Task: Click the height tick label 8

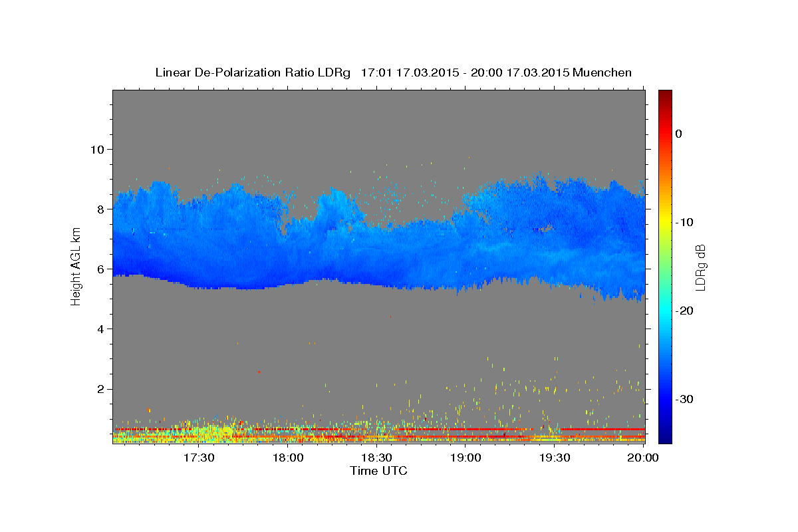Action: pyautogui.click(x=100, y=209)
